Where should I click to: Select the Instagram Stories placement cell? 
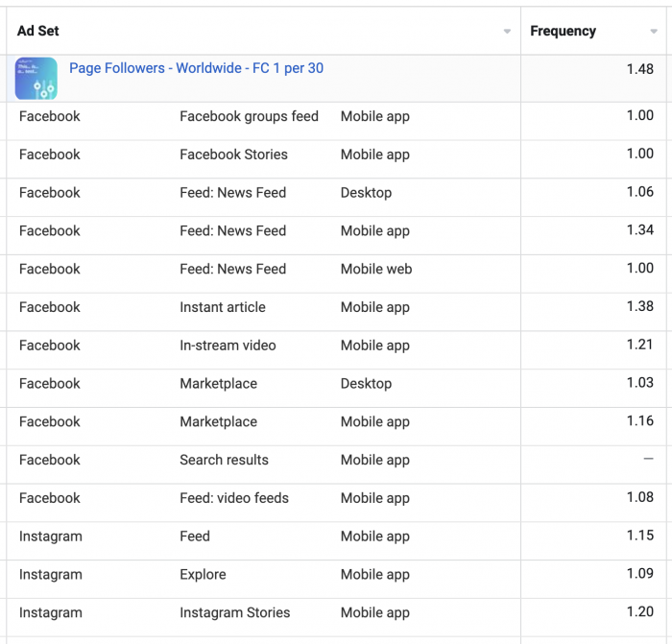pos(235,612)
